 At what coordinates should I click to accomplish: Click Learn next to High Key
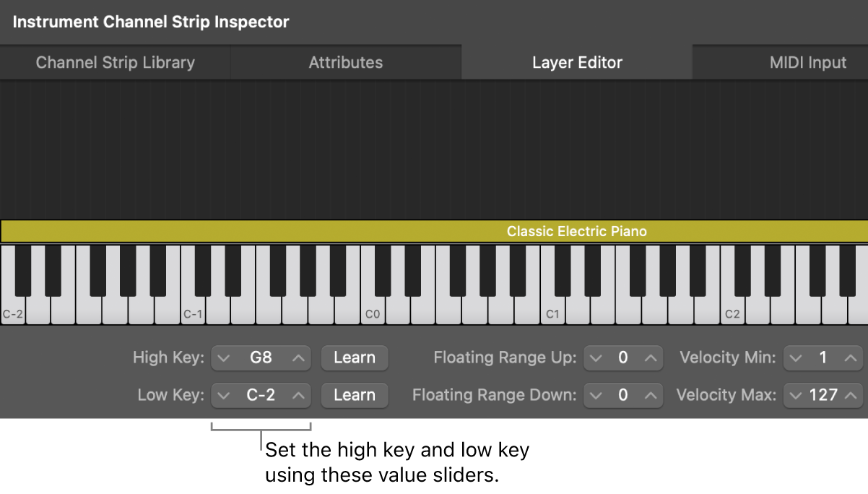coord(355,357)
